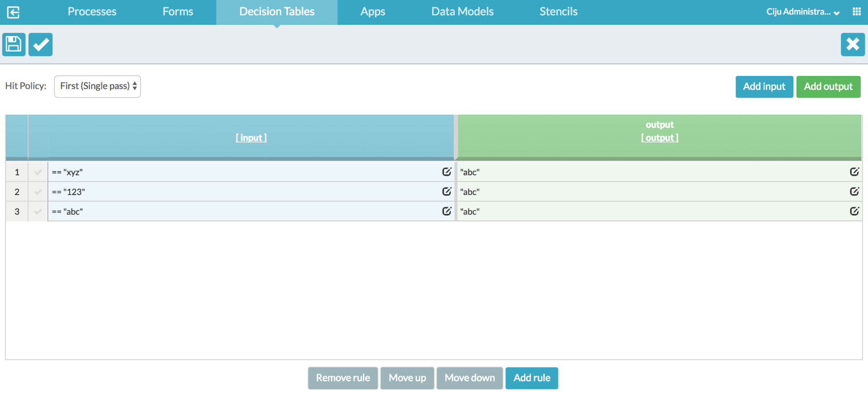
Task: Expand the Ciju Administrator user menu
Action: (x=803, y=12)
